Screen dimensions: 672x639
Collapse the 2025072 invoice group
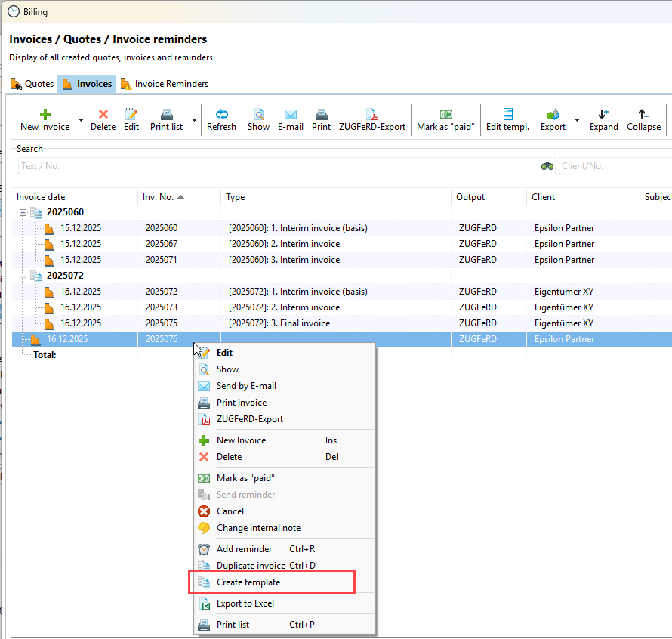tap(23, 276)
